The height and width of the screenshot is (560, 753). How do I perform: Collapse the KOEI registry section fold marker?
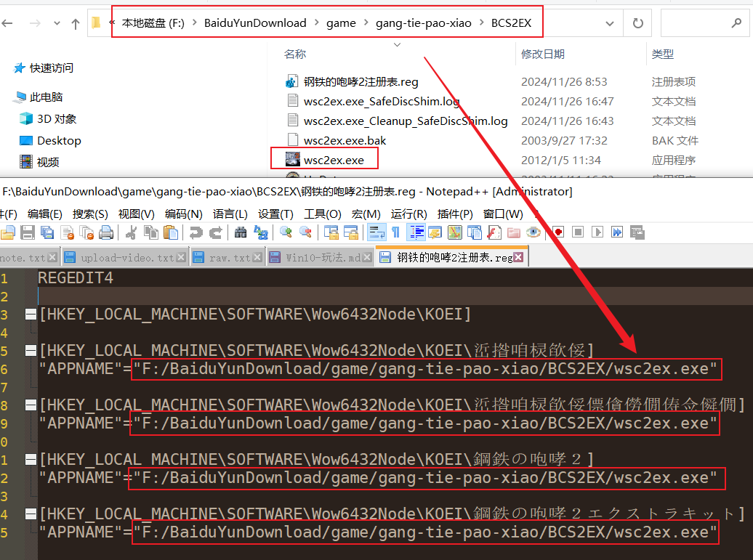point(29,314)
